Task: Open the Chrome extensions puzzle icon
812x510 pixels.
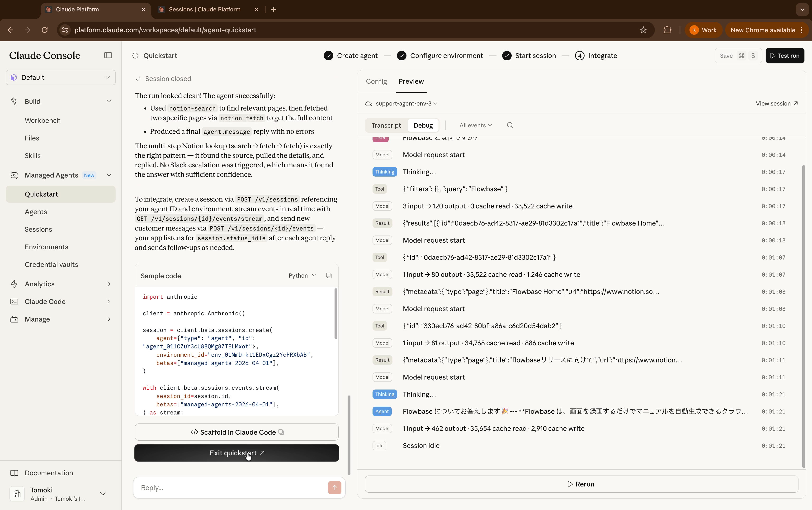Action: click(667, 30)
